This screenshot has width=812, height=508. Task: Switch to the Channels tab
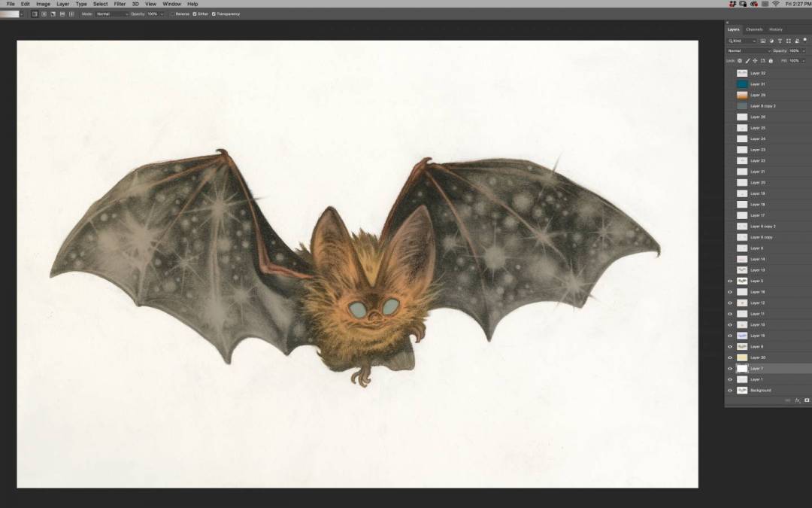[x=753, y=29]
